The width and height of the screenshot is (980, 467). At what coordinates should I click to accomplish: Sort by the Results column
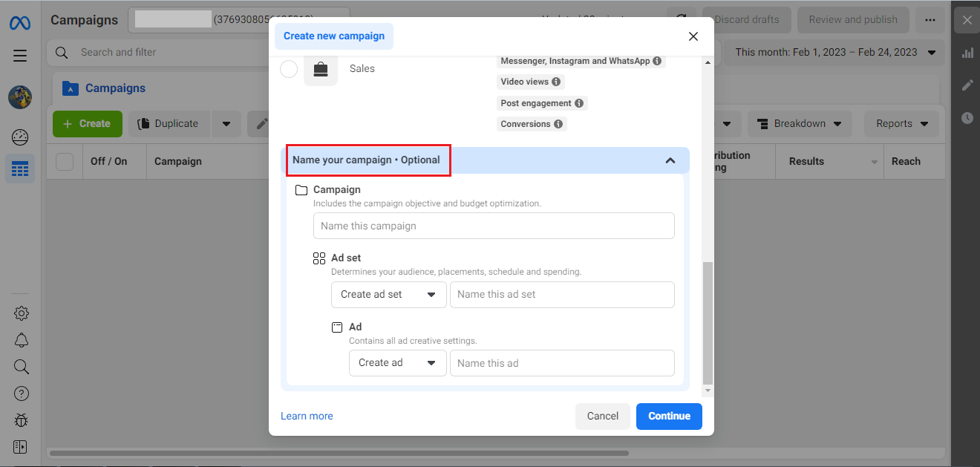[829, 161]
